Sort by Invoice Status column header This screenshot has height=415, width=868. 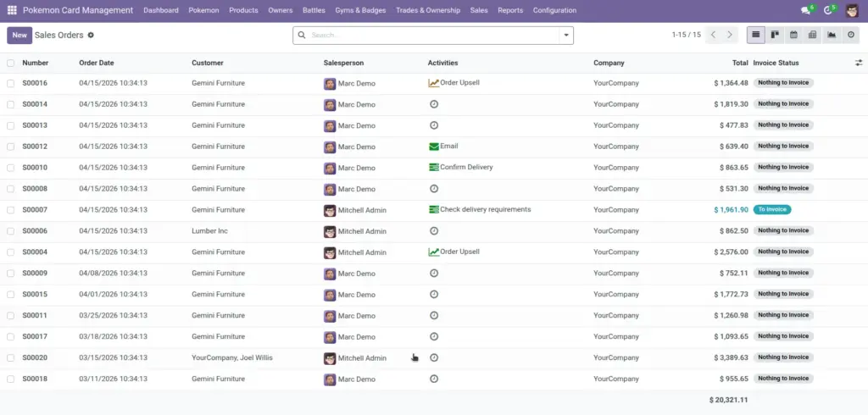click(x=776, y=63)
